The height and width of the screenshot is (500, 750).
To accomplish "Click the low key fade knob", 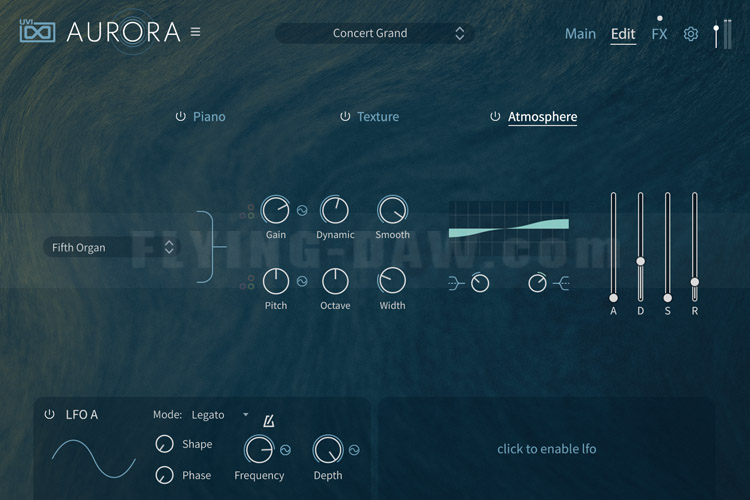I will click(480, 283).
